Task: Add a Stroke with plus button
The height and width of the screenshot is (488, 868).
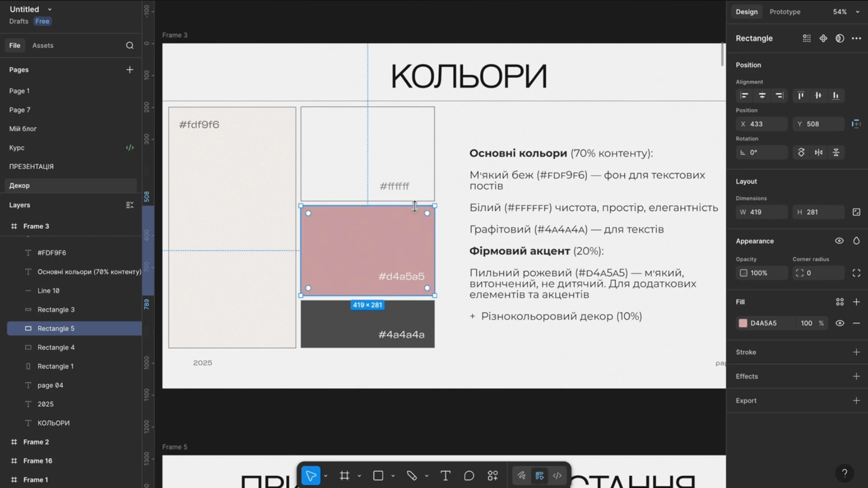Action: point(856,352)
